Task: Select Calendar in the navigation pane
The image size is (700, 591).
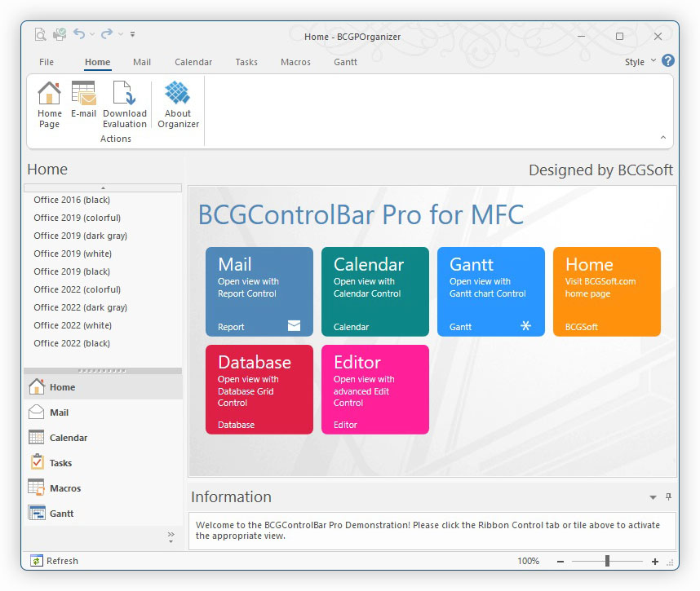Action: pyautogui.click(x=68, y=438)
